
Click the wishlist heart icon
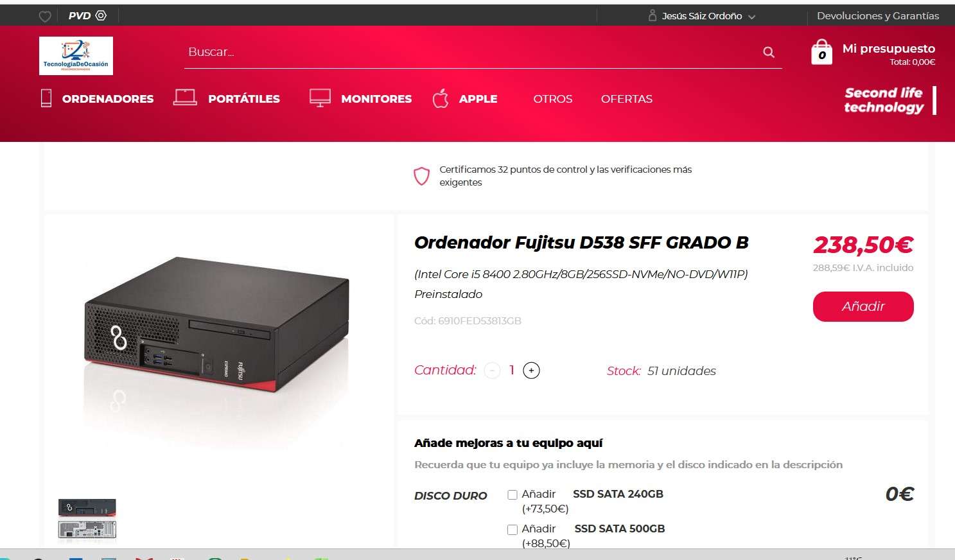[x=45, y=17]
